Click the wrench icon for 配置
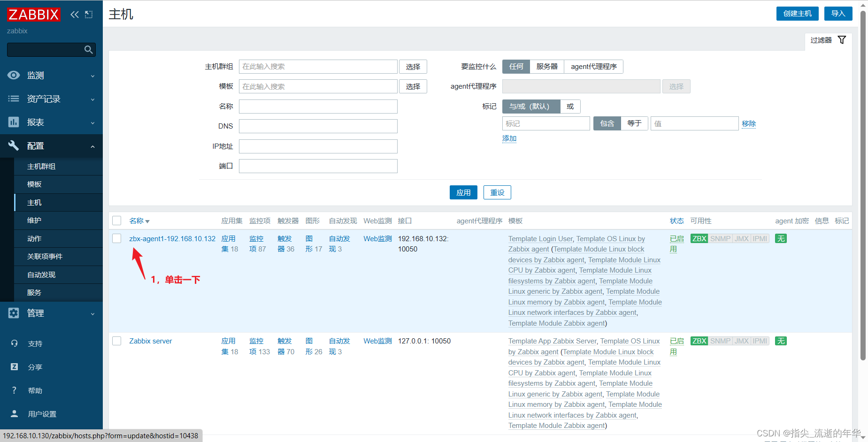This screenshot has width=868, height=442. tap(14, 145)
